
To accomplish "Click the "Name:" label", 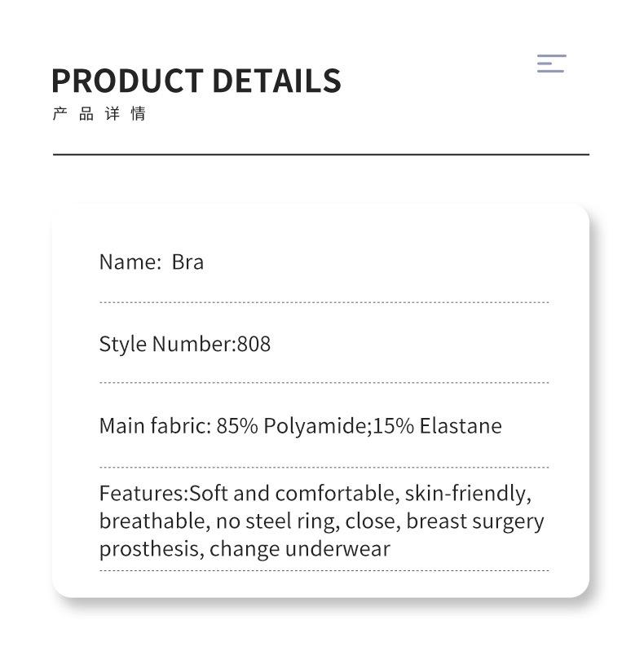I will pyautogui.click(x=130, y=262).
